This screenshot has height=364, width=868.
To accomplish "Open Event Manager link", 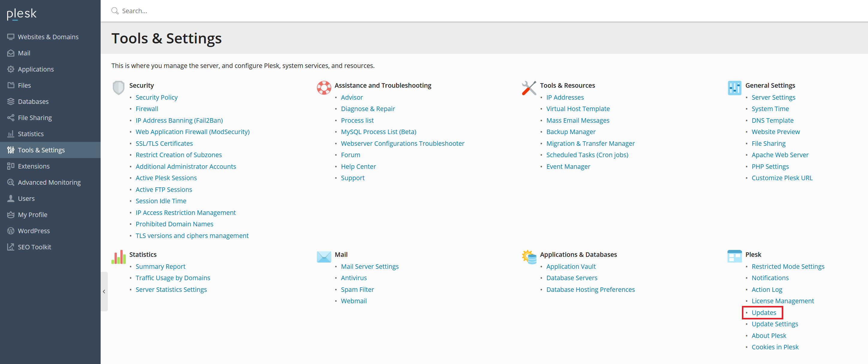I will 568,166.
